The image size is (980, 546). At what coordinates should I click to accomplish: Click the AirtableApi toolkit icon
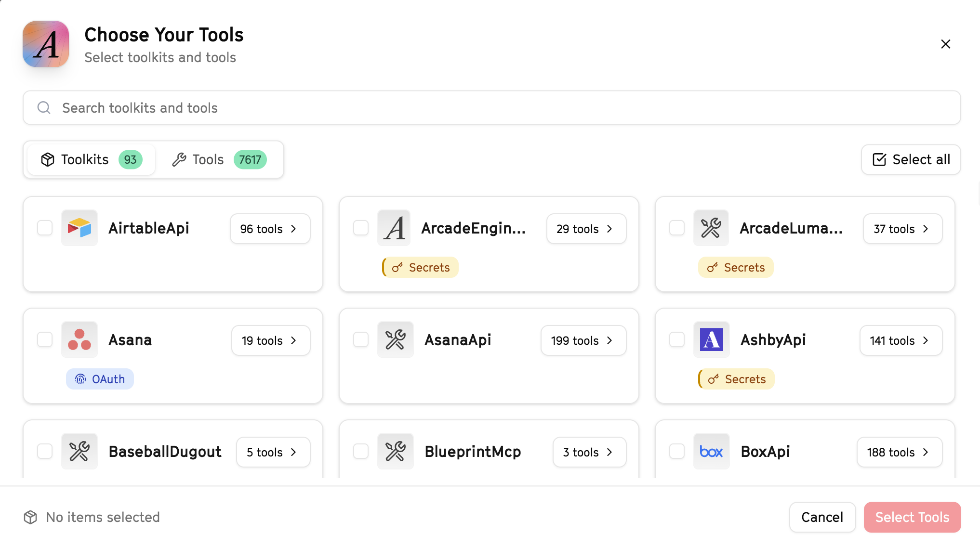[x=79, y=228]
